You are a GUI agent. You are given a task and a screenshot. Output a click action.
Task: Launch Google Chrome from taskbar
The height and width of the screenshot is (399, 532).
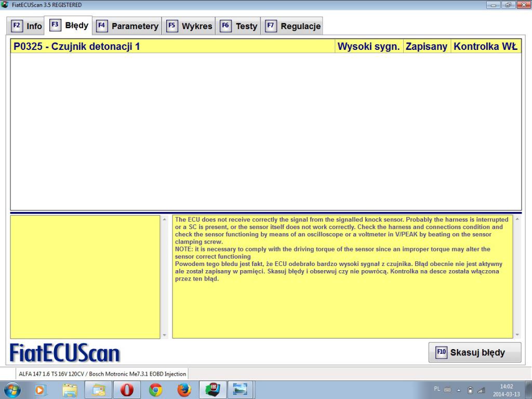[155, 390]
